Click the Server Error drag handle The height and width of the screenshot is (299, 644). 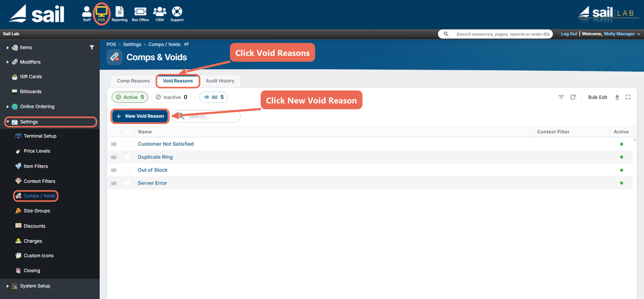tap(114, 183)
